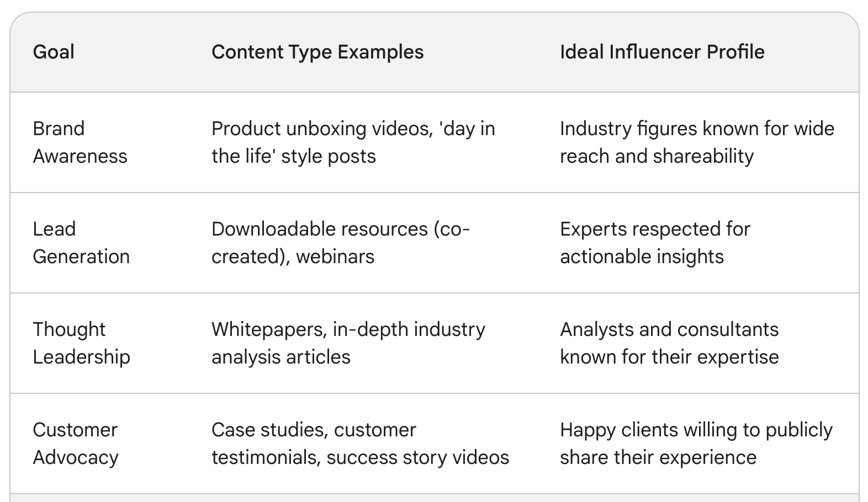Click the Whitepapers, in-depth industry analysis cell
This screenshot has width=868, height=502.
tap(348, 343)
